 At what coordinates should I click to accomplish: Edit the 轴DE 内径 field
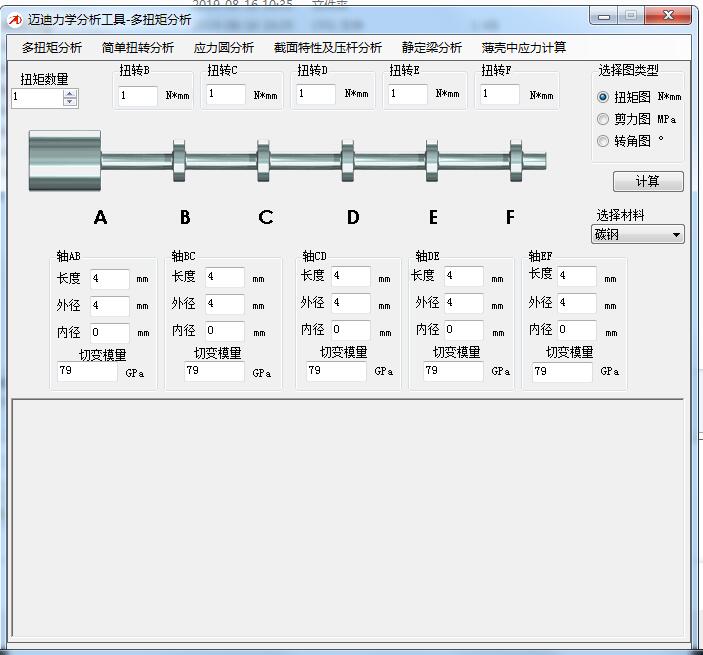[x=464, y=330]
